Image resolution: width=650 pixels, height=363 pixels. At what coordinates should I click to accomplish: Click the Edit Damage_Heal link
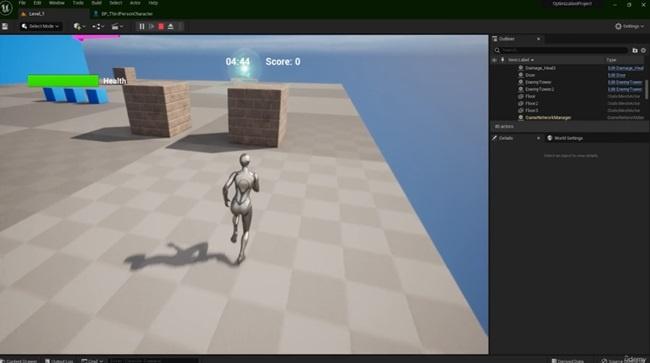click(626, 68)
